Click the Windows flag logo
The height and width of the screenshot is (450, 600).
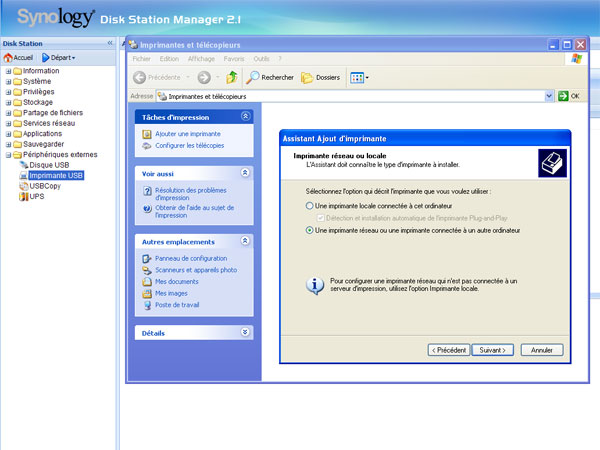[x=576, y=59]
